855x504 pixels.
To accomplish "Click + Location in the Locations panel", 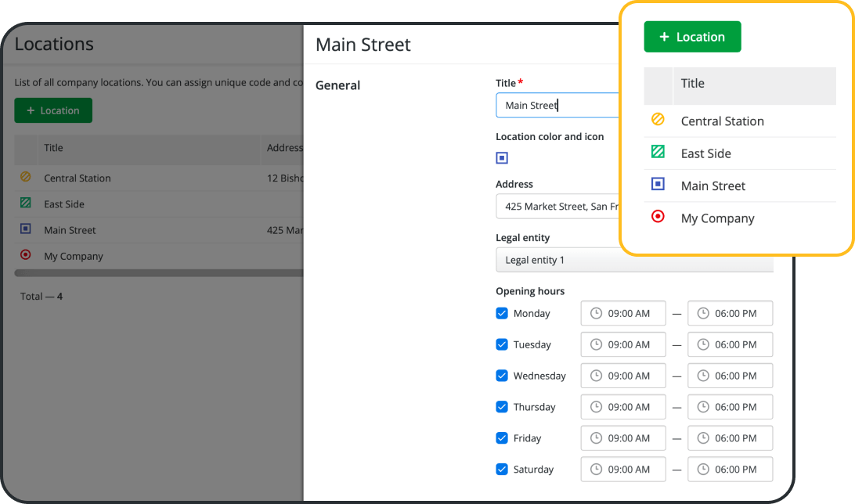I will 52,110.
